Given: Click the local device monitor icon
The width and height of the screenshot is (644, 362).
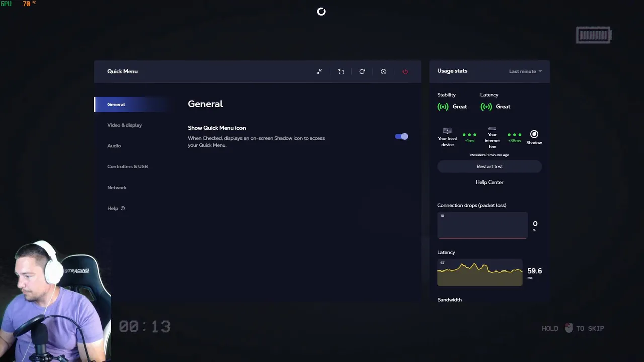Looking at the screenshot, I should coord(447,131).
